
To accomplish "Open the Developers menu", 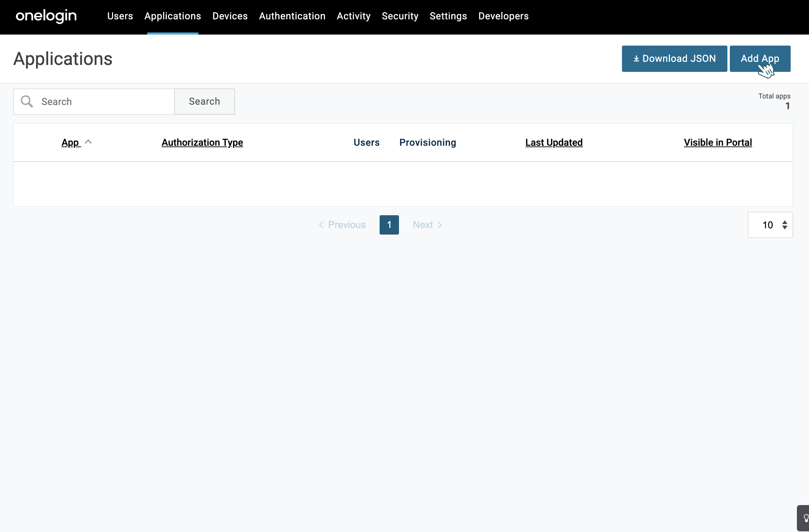I will [503, 16].
